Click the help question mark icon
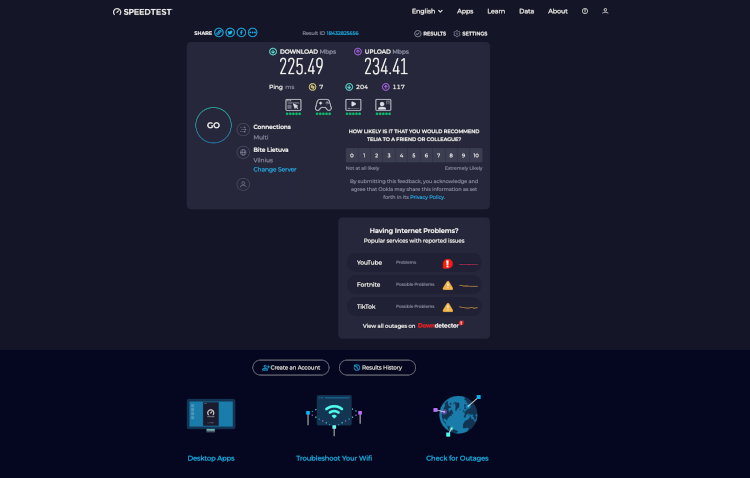This screenshot has width=750, height=478. [585, 11]
